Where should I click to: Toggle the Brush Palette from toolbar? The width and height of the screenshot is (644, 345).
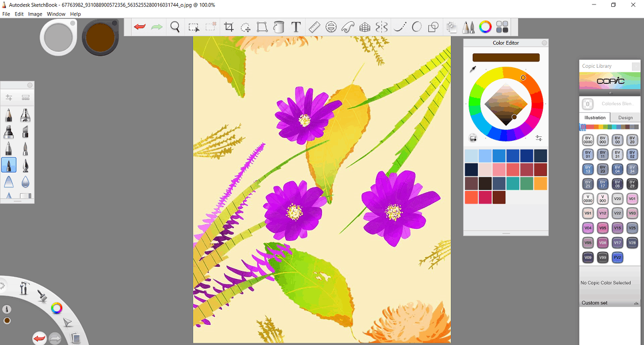click(468, 27)
